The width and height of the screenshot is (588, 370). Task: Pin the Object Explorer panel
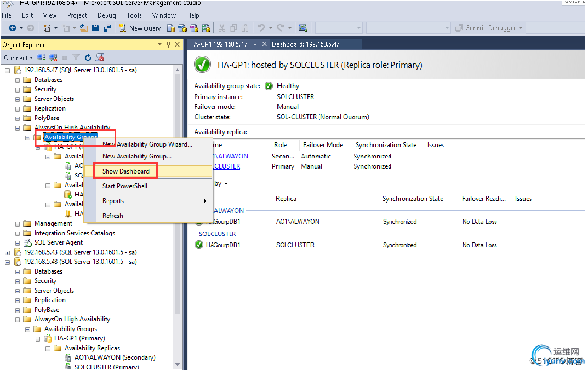168,44
